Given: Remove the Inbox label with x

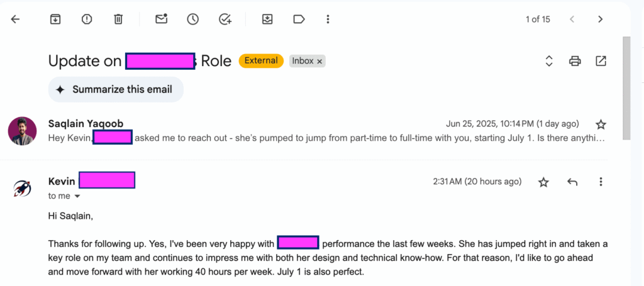Looking at the screenshot, I should coord(319,62).
